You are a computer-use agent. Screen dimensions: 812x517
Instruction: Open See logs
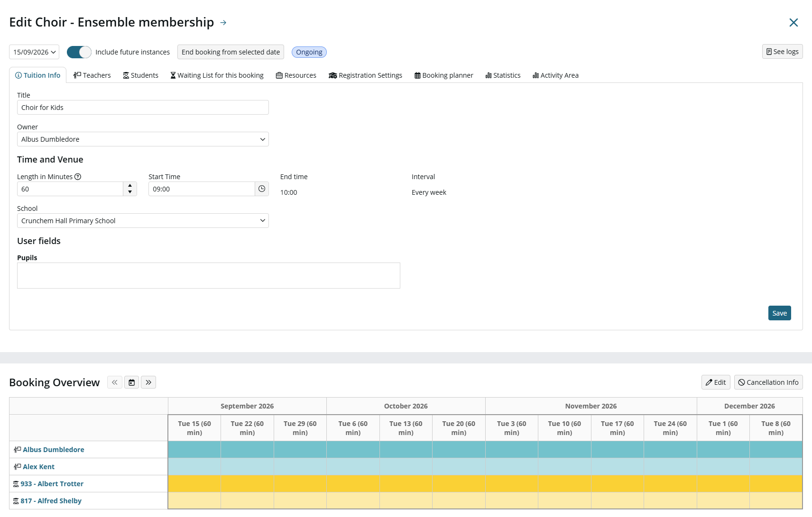pyautogui.click(x=783, y=52)
